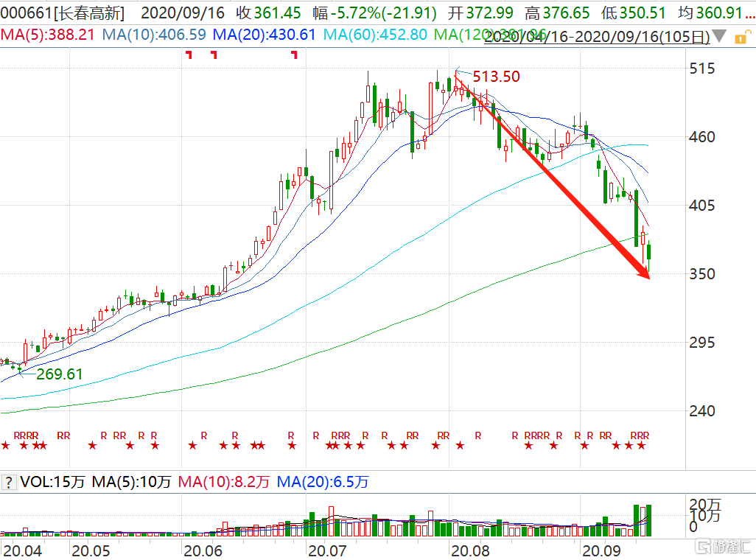
Task: Click the first red star at far left
Action: tap(5, 445)
